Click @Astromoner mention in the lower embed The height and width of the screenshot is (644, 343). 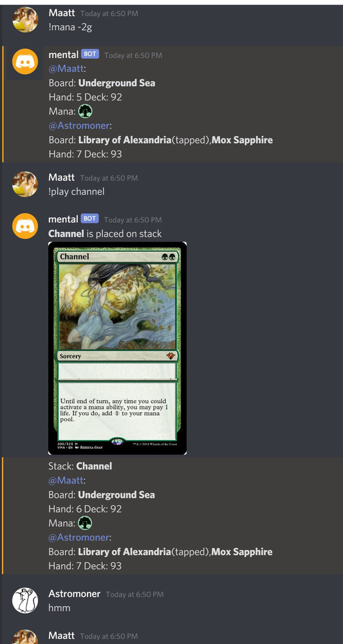coord(79,537)
